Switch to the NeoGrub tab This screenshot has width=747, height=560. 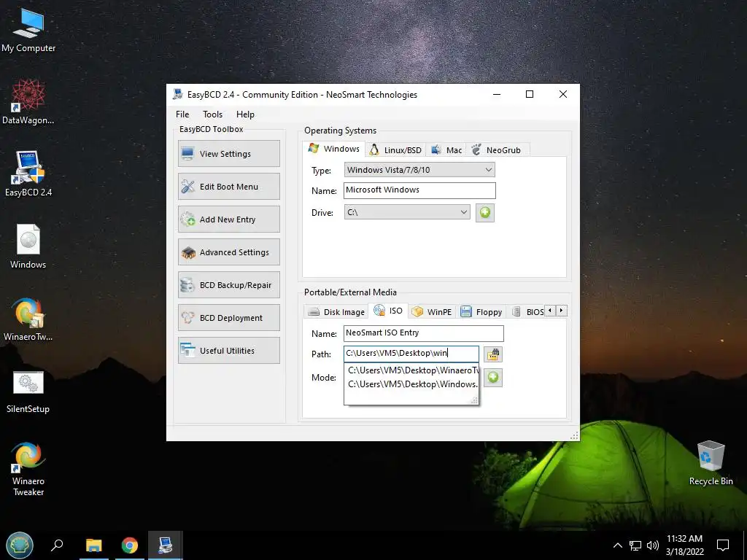496,150
